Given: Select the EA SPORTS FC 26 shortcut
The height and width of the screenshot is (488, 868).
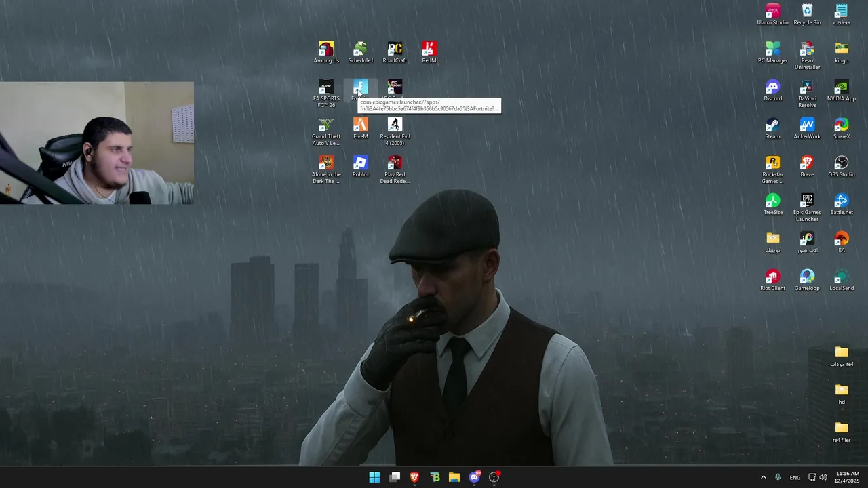Looking at the screenshot, I should [x=326, y=94].
